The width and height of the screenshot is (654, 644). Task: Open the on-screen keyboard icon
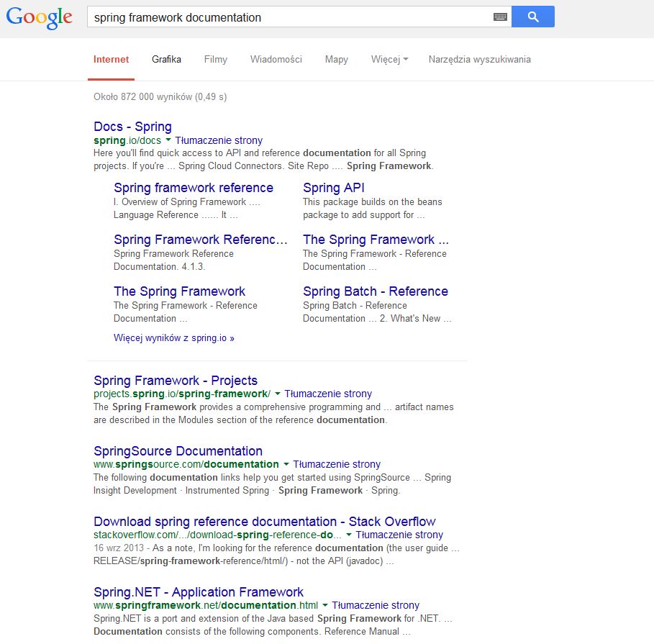coord(500,17)
